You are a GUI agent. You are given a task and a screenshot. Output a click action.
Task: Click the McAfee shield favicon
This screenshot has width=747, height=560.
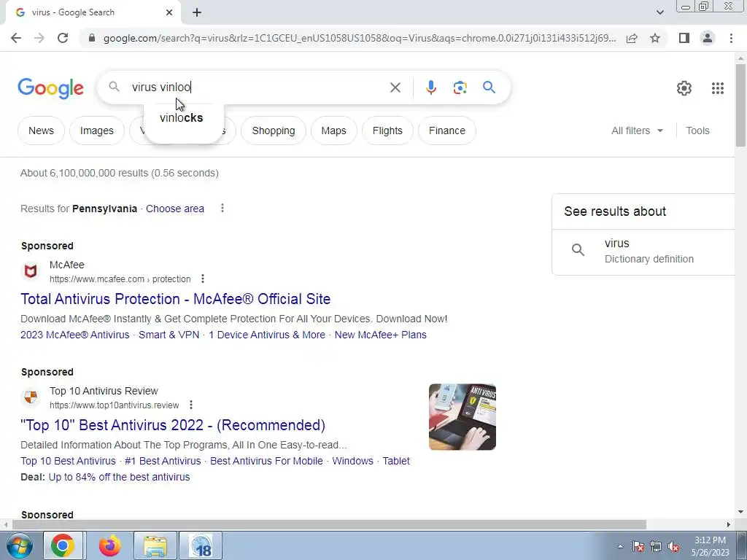point(31,271)
